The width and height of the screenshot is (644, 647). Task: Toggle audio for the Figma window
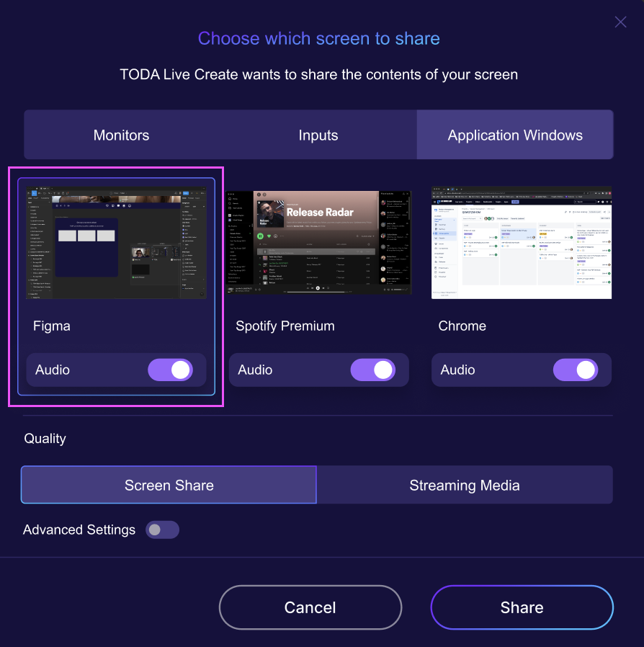pos(171,370)
